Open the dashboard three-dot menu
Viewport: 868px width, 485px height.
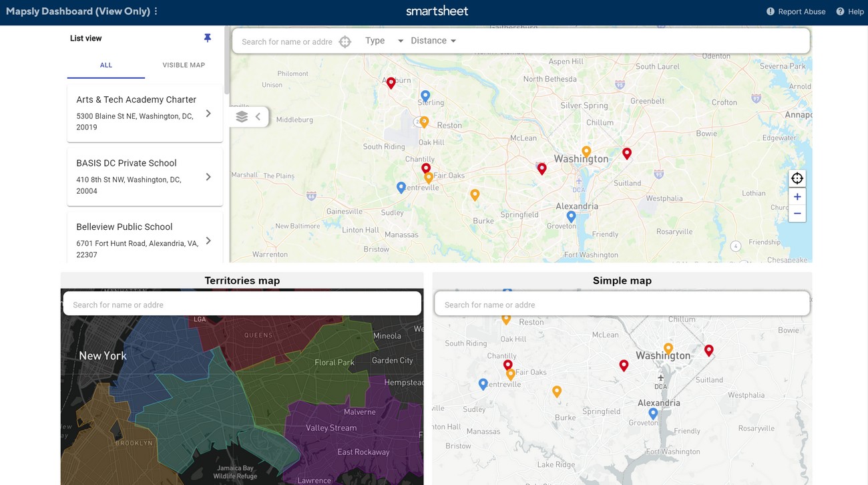156,11
